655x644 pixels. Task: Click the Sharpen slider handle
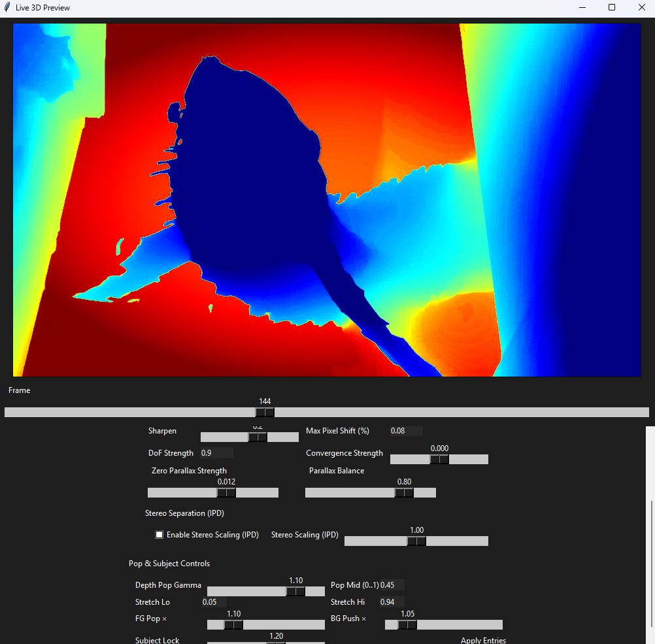[258, 437]
